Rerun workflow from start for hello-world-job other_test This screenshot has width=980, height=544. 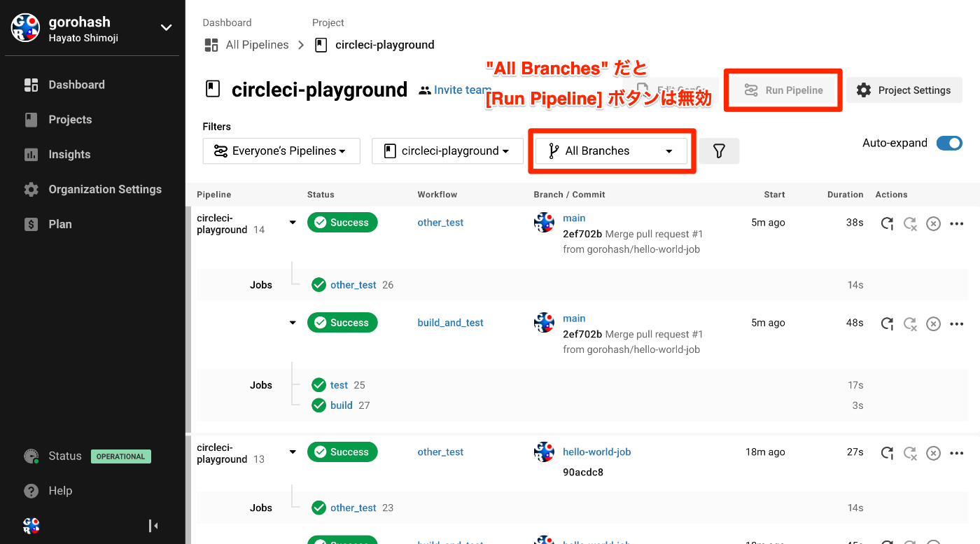pos(887,453)
